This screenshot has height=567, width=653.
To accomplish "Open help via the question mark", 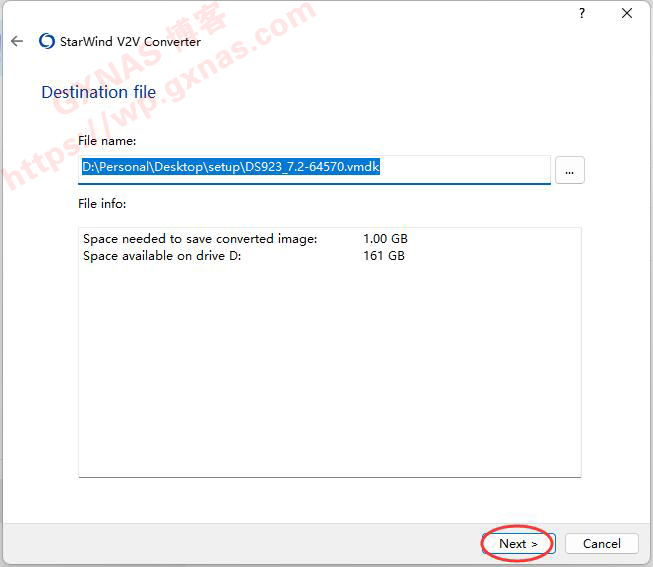I will point(582,13).
